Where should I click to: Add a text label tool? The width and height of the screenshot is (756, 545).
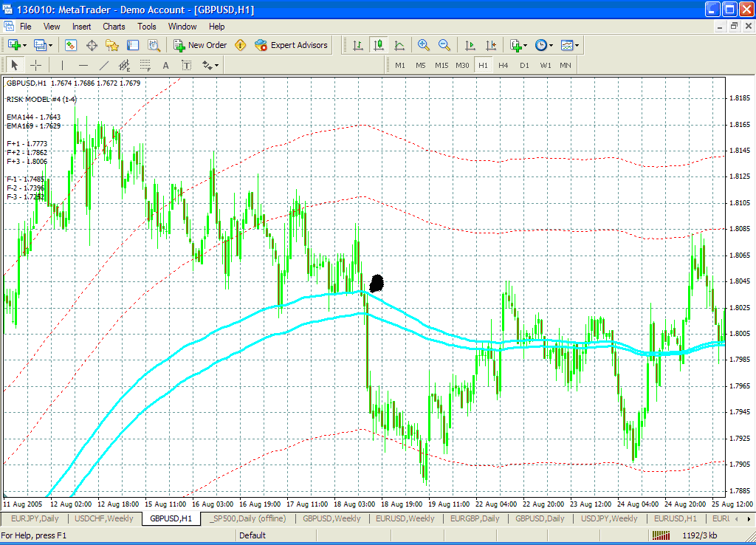(x=166, y=65)
